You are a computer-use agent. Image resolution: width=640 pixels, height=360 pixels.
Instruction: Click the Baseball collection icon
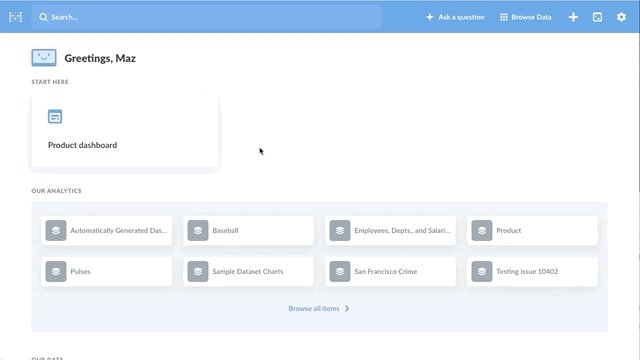tap(198, 231)
